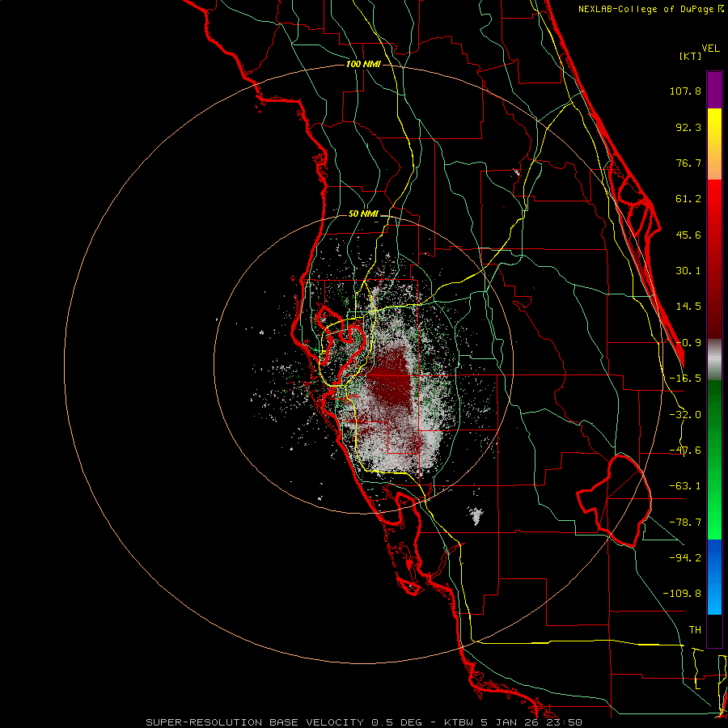Click the isolated gray echo southeast of 50 NMI ring
The image size is (728, 728).
pos(476,515)
